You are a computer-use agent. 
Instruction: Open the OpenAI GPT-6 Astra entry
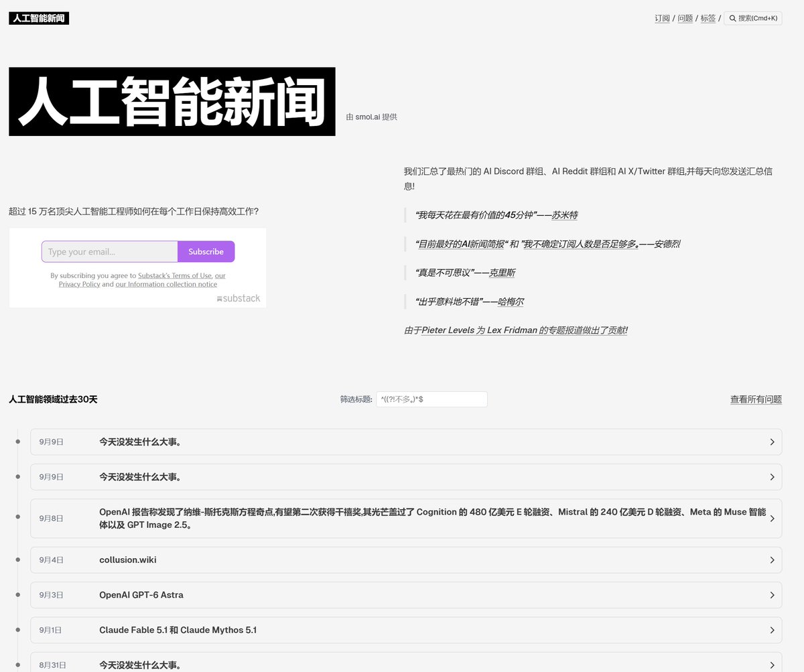tap(406, 595)
